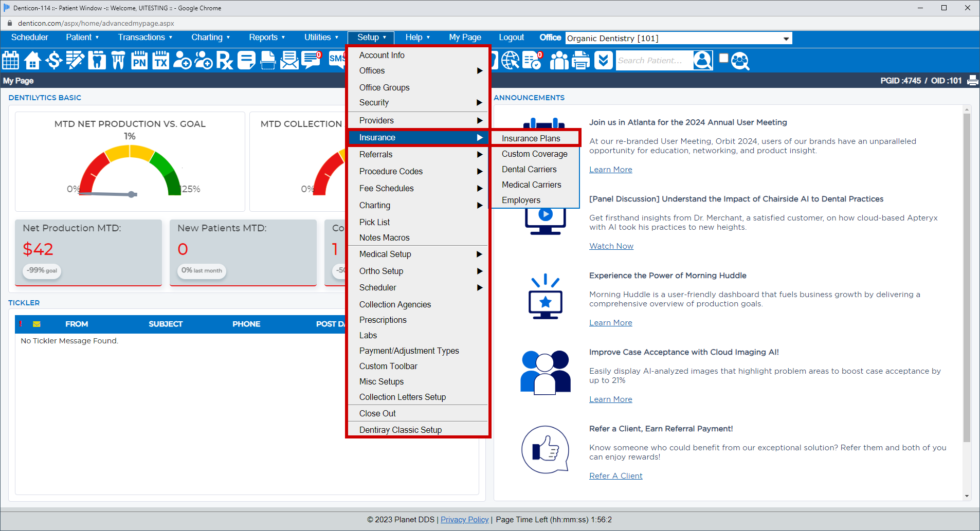
Task: Open the TX treatment plan icon
Action: (x=161, y=60)
